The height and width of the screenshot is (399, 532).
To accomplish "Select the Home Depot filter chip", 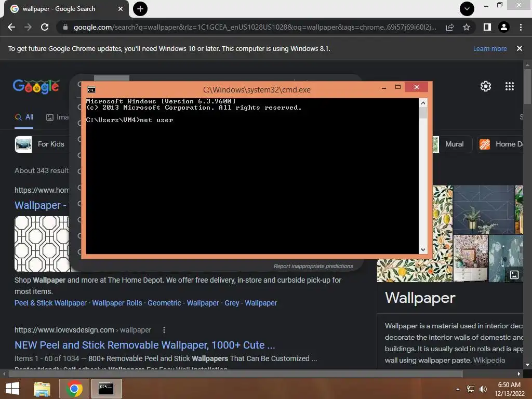I will point(500,144).
